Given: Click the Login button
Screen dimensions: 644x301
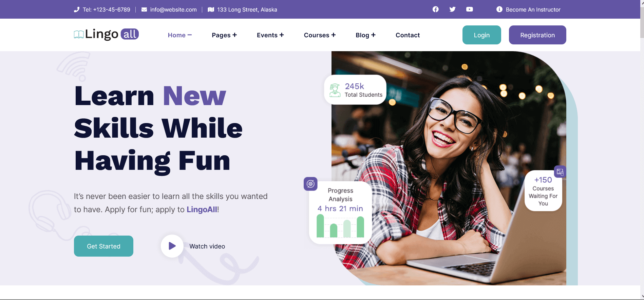Looking at the screenshot, I should pos(482,35).
